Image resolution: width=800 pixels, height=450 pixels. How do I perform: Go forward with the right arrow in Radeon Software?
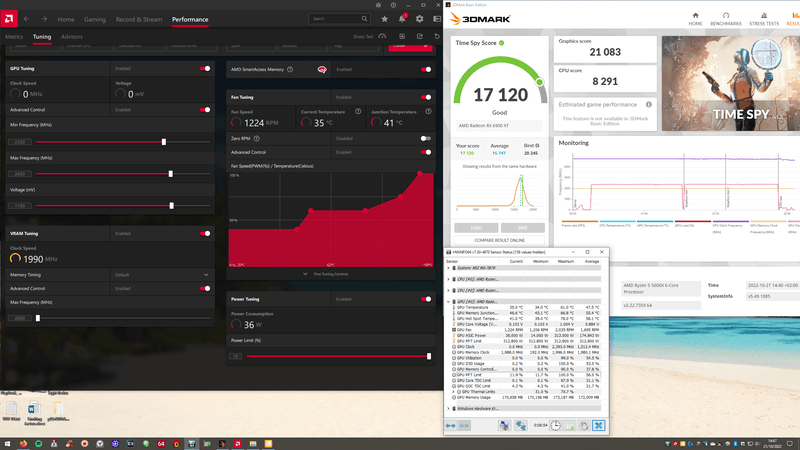[x=44, y=19]
